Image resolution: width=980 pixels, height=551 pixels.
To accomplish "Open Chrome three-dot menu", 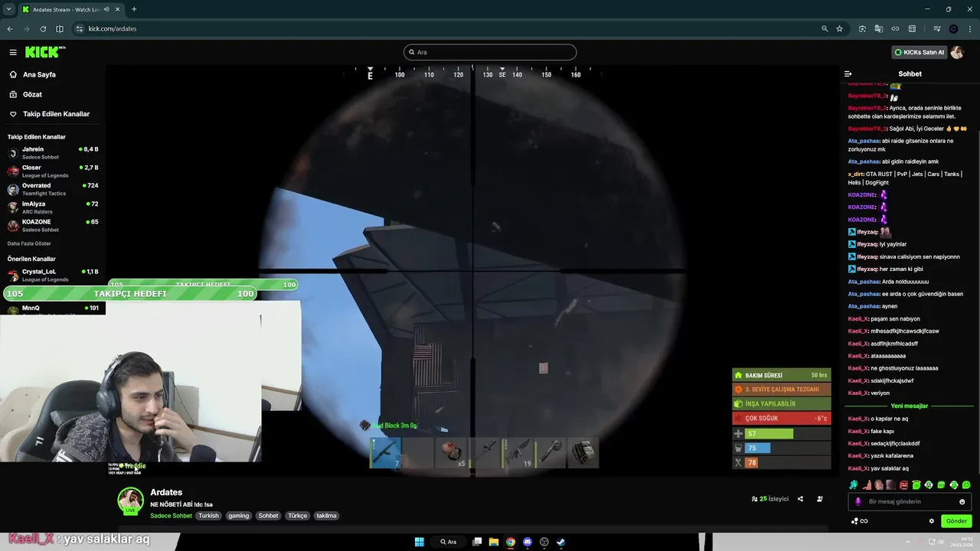I will [x=970, y=29].
